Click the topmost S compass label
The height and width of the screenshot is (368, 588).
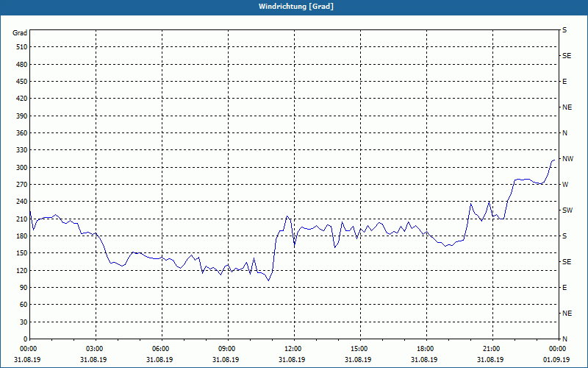[564, 30]
